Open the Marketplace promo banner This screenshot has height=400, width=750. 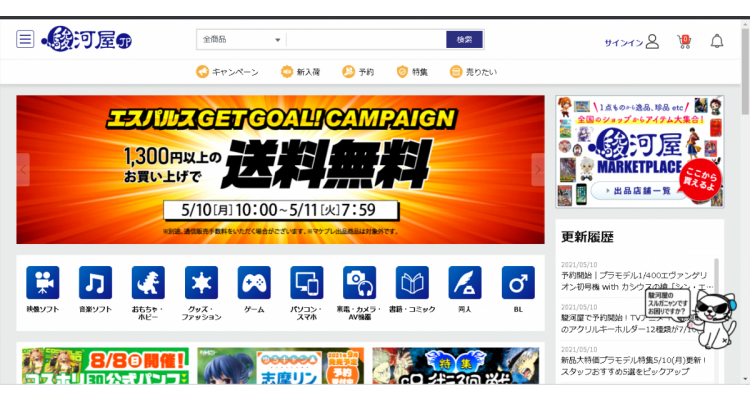tap(640, 152)
